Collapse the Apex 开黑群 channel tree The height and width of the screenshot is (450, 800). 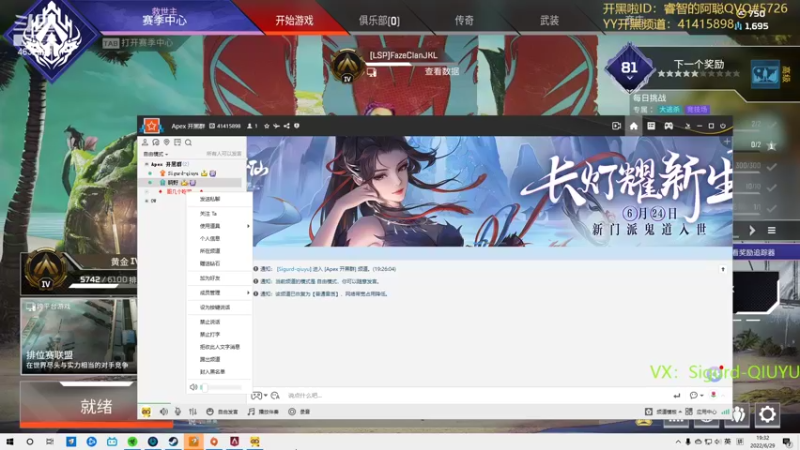pyautogui.click(x=146, y=164)
